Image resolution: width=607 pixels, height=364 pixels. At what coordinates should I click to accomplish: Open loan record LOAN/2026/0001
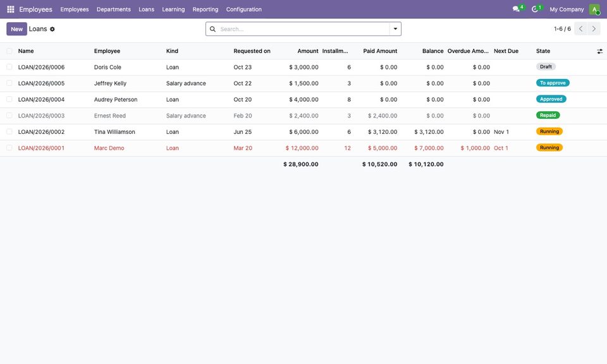tap(42, 148)
